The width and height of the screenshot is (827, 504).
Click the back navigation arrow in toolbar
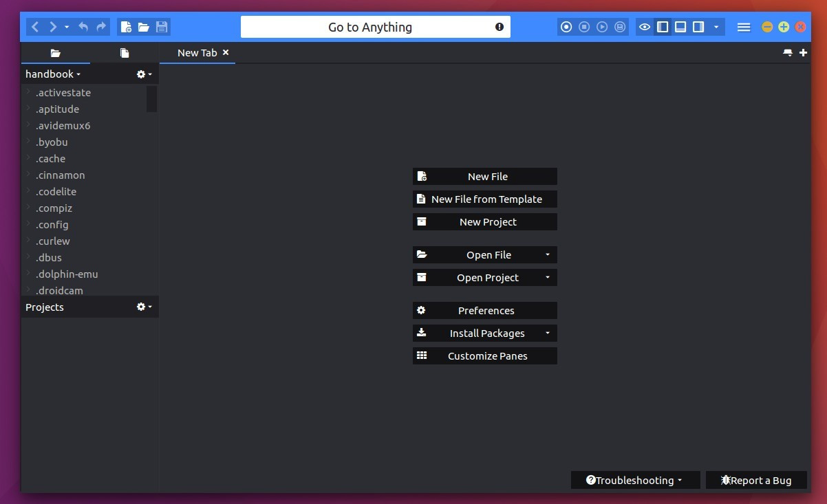[x=35, y=27]
